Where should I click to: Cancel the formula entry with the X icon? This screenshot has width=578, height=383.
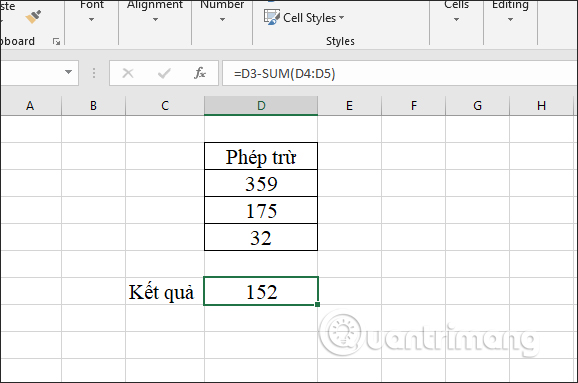[x=128, y=73]
